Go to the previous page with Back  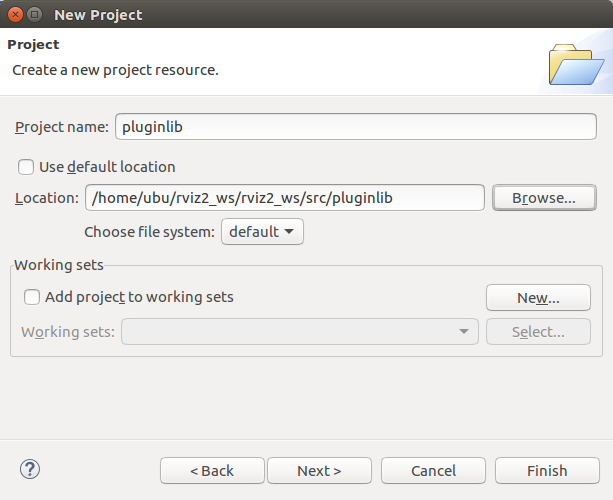coord(212,471)
